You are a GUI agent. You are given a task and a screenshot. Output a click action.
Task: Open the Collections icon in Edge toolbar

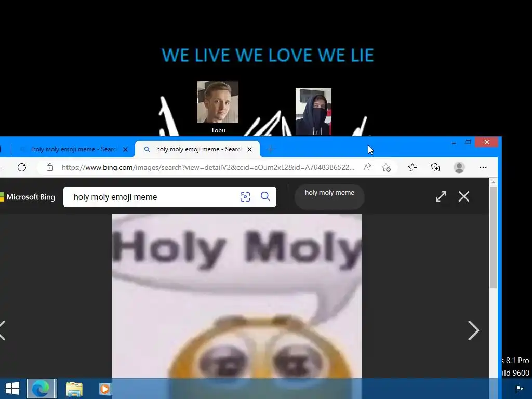[435, 167]
